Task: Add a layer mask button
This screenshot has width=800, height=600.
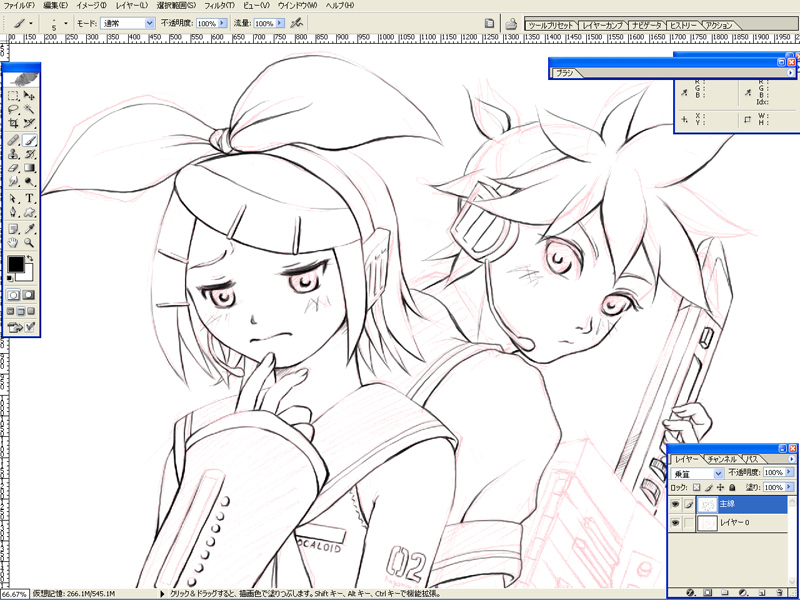Action: [x=708, y=593]
